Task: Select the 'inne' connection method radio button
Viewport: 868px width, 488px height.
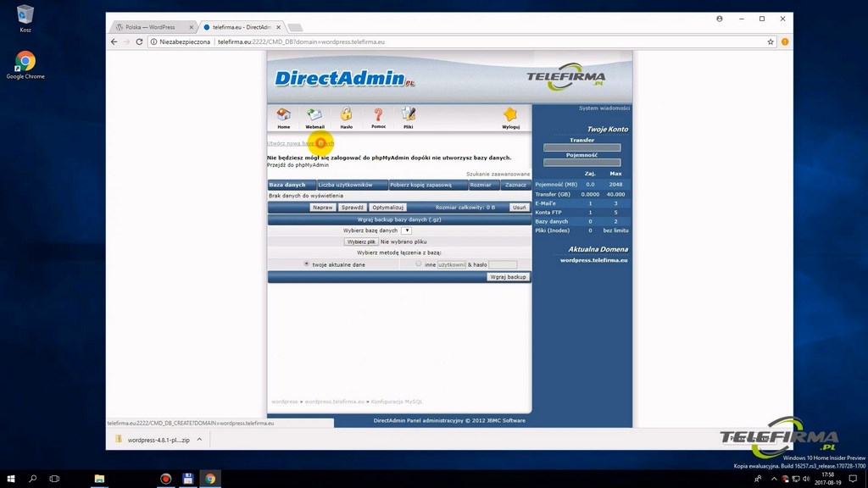Action: pyautogui.click(x=419, y=264)
